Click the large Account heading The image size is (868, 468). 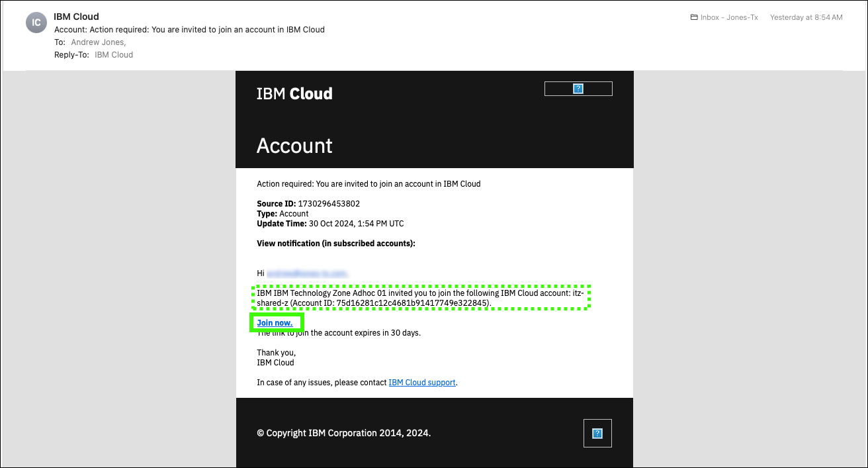294,146
